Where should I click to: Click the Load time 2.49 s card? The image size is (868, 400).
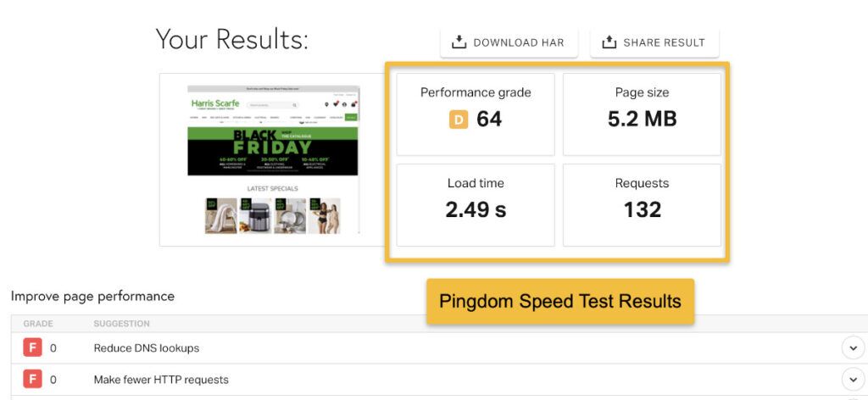[x=476, y=205]
